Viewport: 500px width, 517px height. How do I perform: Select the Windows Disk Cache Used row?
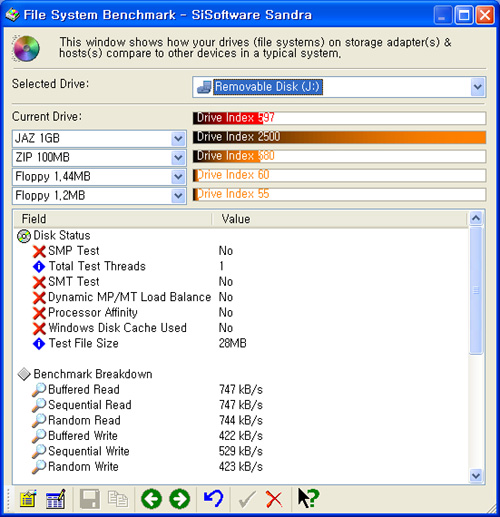point(241,328)
